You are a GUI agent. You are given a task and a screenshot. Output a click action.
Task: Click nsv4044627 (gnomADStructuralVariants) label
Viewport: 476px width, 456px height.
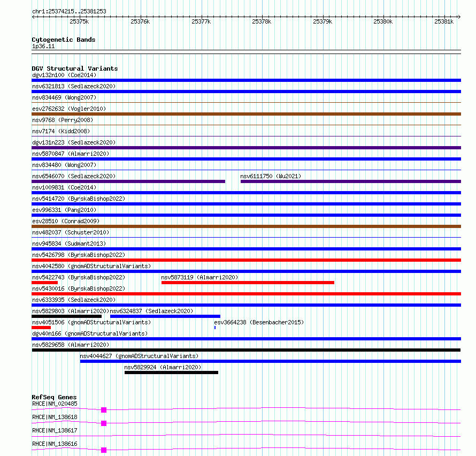[139, 356]
